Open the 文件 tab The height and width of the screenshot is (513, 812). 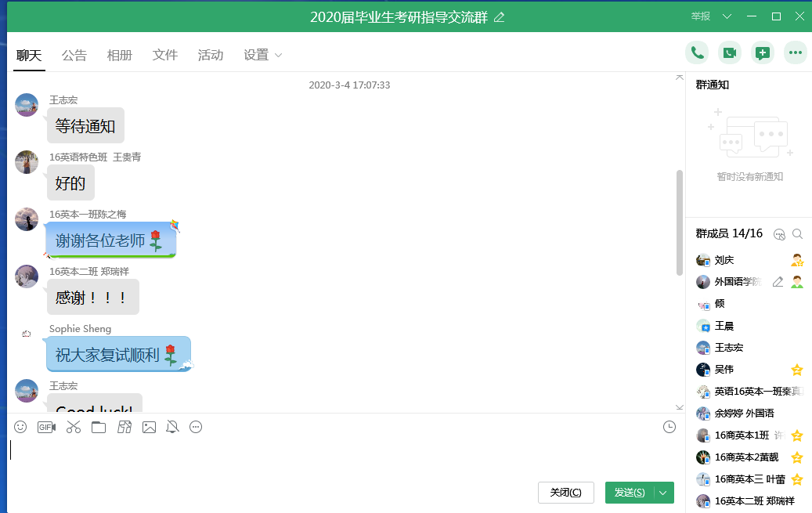(x=165, y=55)
